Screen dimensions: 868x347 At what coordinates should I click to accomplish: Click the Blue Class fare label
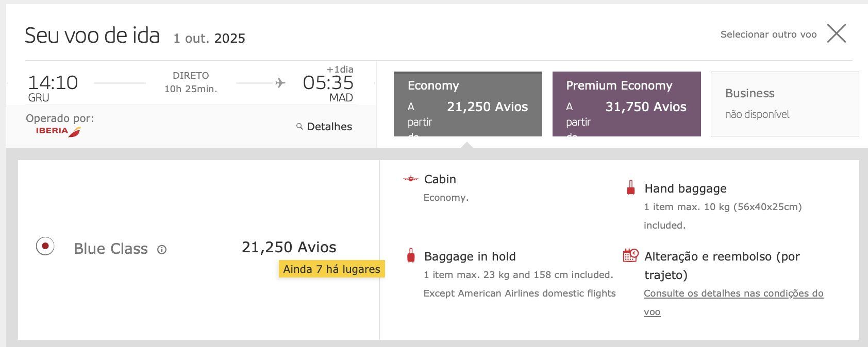coord(111,249)
